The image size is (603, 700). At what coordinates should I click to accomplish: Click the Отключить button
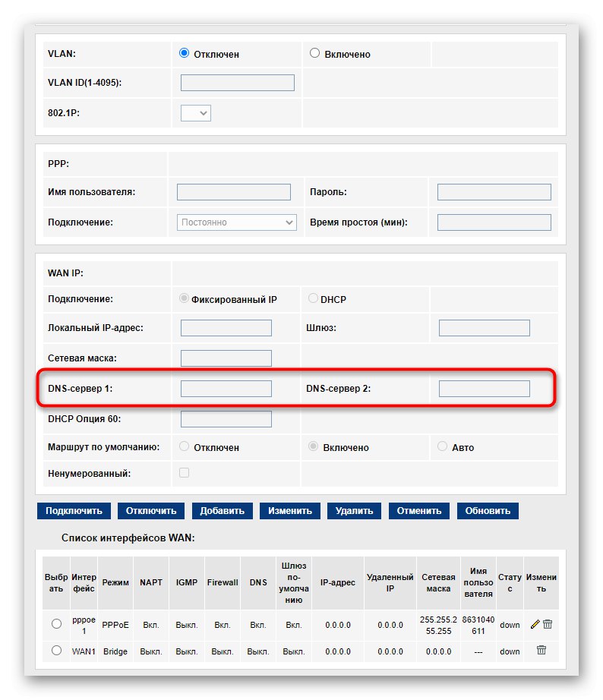(151, 511)
